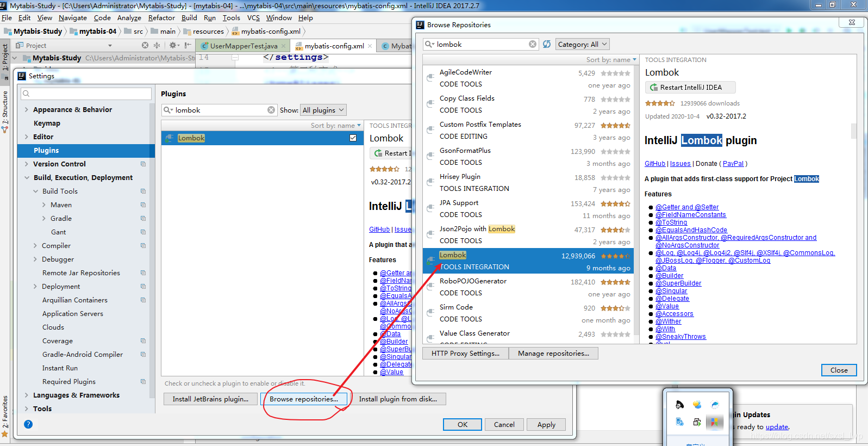
Task: Click Install plugin from disk... button
Action: tap(398, 399)
